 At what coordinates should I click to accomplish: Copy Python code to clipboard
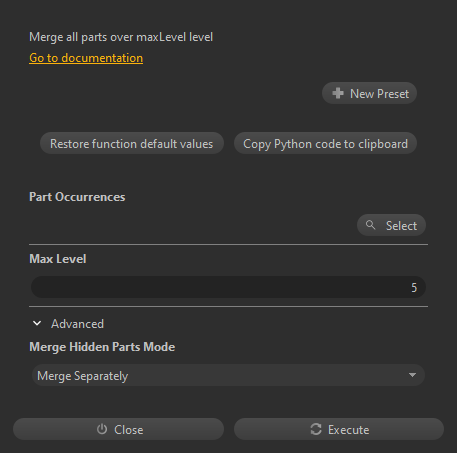point(325,144)
